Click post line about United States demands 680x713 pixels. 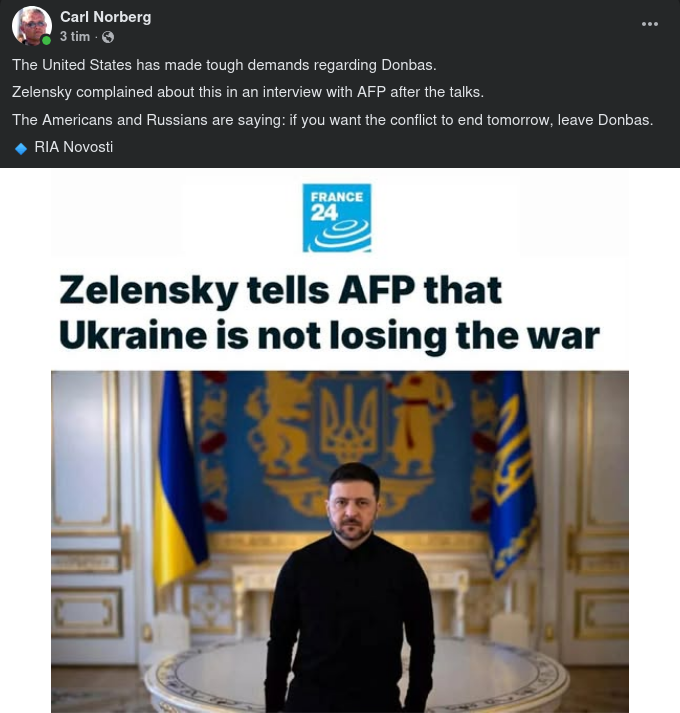click(224, 65)
